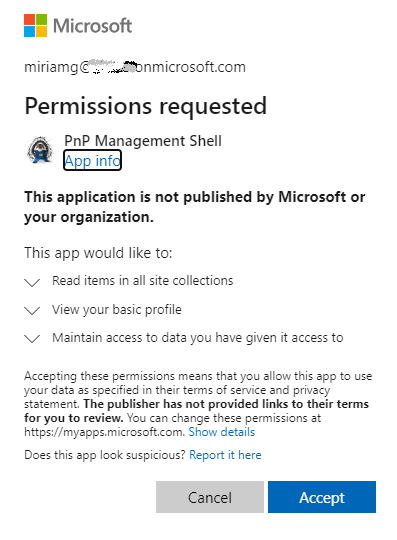Open the App info link
This screenshot has height=540, width=397.
tap(92, 160)
